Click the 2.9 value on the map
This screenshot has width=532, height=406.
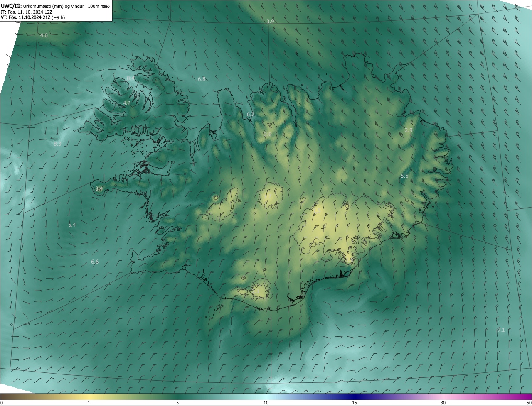pos(409,130)
